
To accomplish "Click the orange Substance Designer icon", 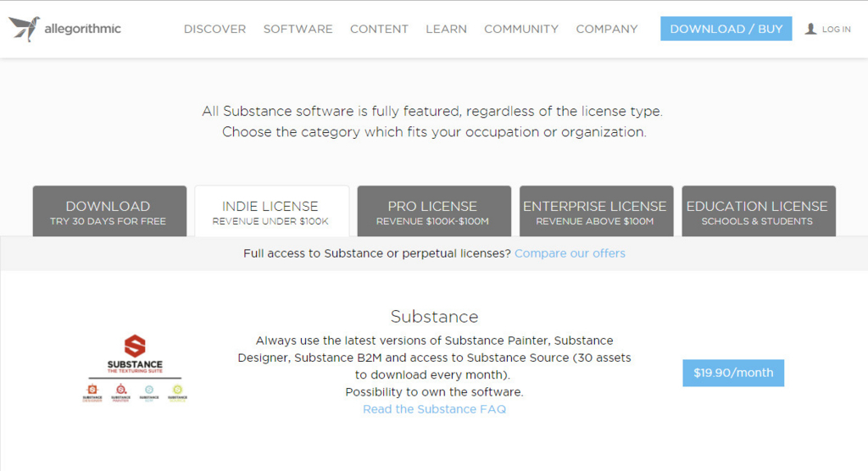I will coord(92,390).
